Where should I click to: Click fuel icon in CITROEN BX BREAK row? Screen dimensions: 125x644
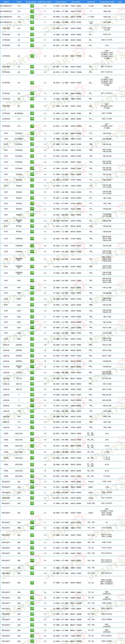pyautogui.click(x=32, y=114)
